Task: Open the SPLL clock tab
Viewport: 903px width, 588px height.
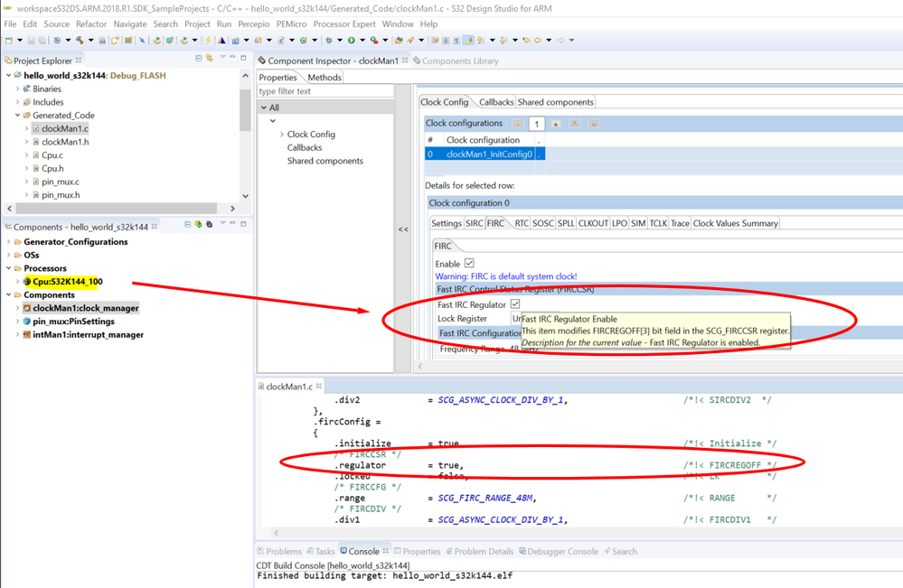Action: 566,223
